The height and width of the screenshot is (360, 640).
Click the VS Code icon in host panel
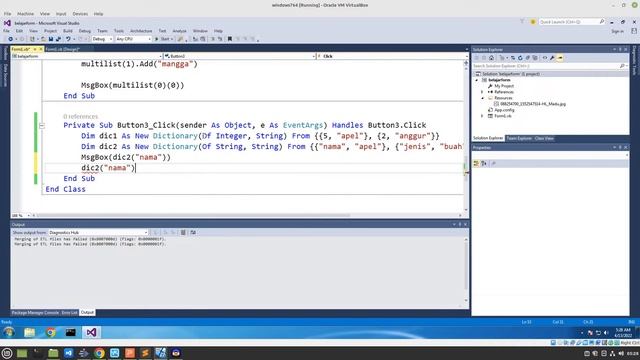(69, 353)
